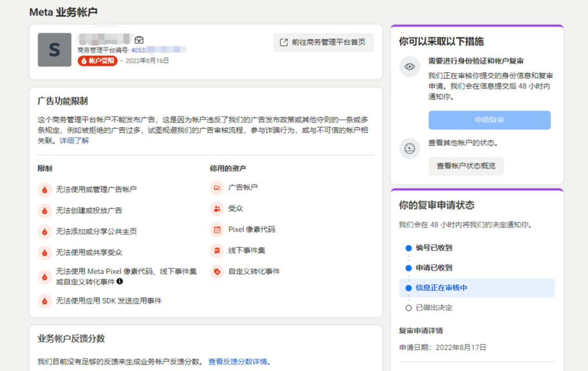
Task: Click the 受众 audience icon
Action: click(216, 209)
